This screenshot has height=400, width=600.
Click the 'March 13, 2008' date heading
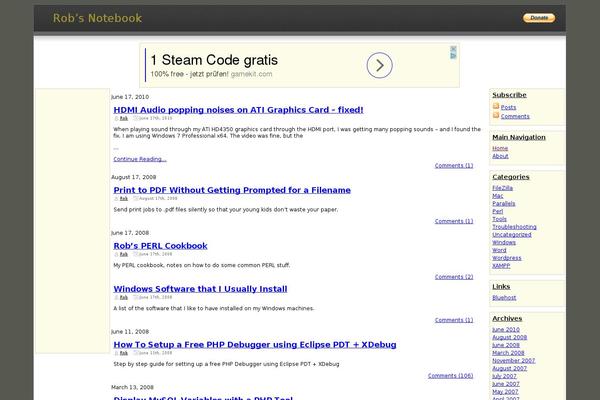coord(132,387)
